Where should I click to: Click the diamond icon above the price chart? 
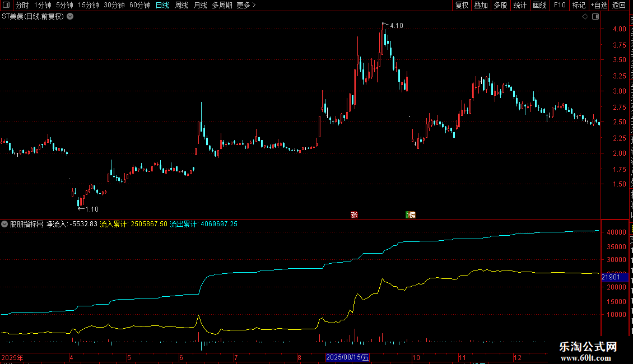click(x=585, y=17)
